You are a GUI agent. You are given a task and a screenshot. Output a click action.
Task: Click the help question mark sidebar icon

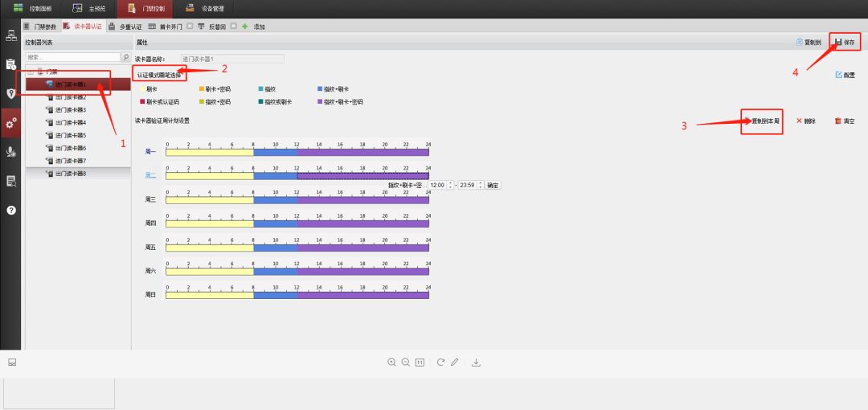coord(11,210)
